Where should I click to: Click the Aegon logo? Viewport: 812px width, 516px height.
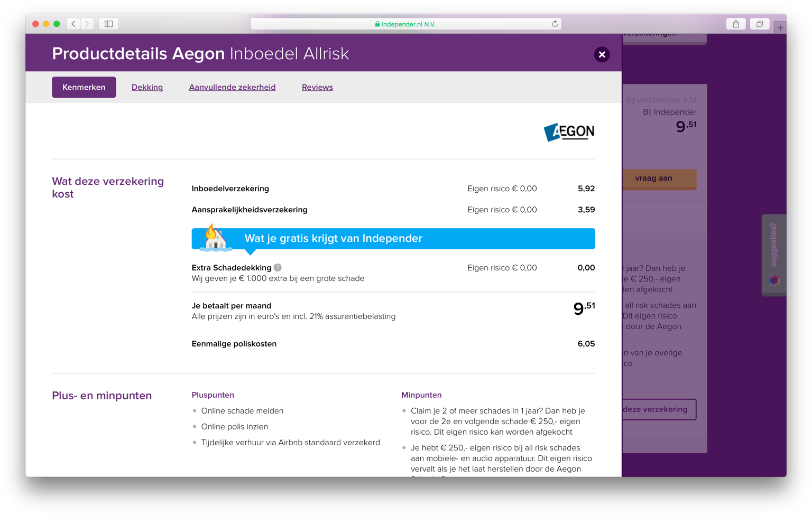tap(569, 132)
